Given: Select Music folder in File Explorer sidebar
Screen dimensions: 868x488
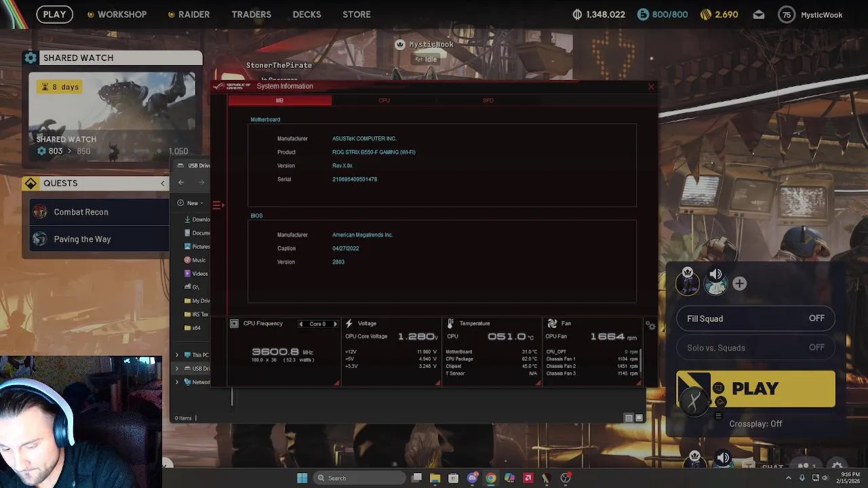Looking at the screenshot, I should (x=196, y=260).
